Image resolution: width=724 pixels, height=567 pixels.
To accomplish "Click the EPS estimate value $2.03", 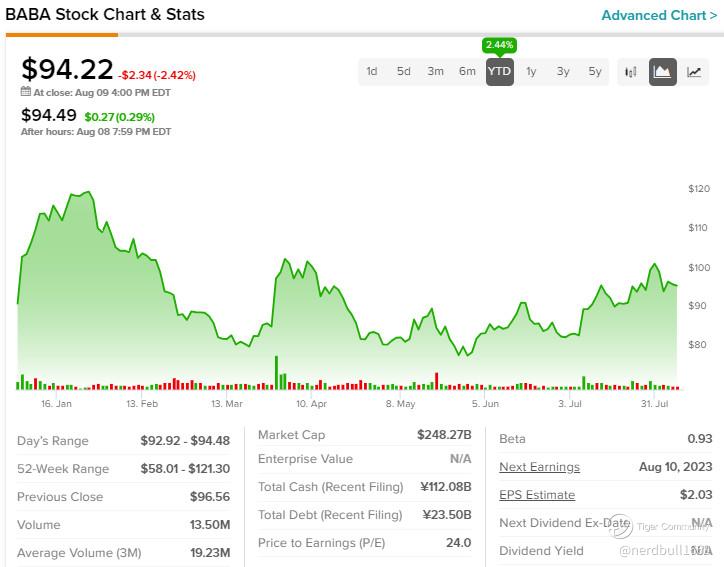I will coord(696,495).
